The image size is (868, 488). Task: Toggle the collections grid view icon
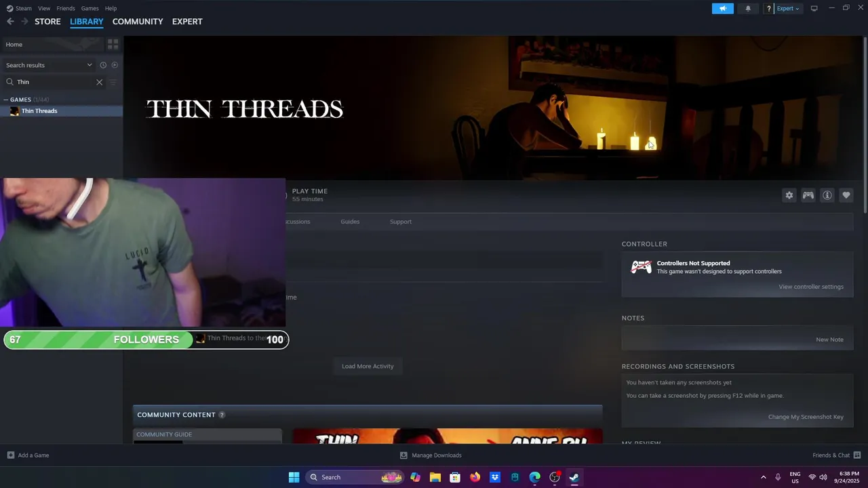point(113,44)
